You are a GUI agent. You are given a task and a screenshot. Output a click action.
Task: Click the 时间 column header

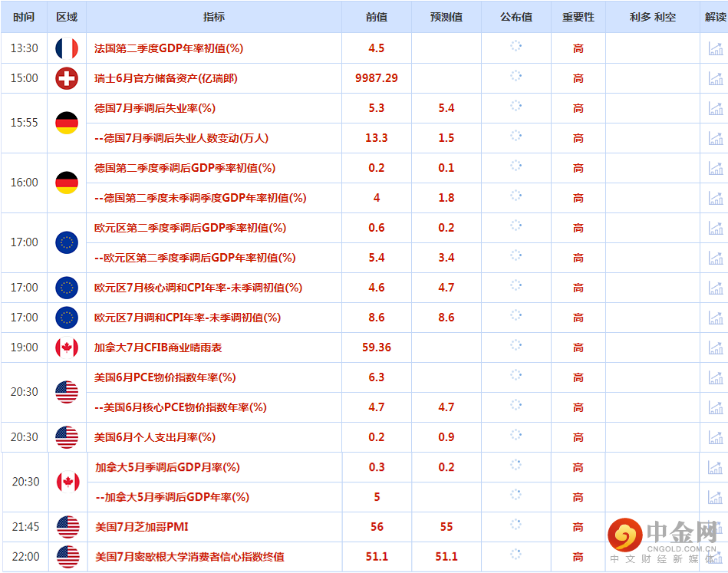pos(24,17)
